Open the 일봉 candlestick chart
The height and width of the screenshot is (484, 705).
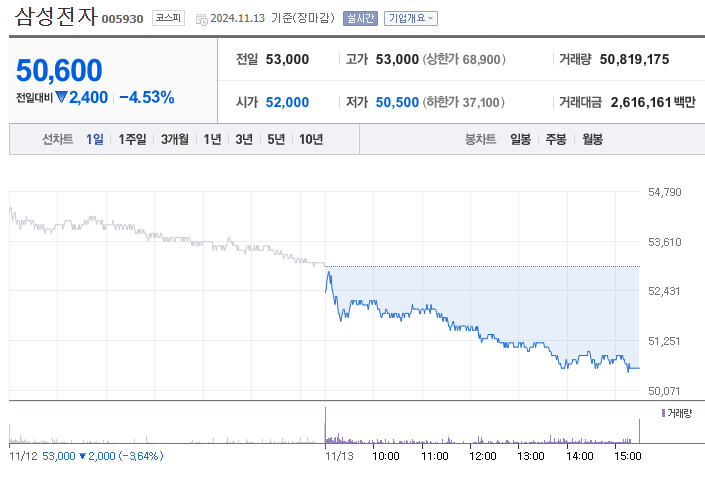(520, 139)
